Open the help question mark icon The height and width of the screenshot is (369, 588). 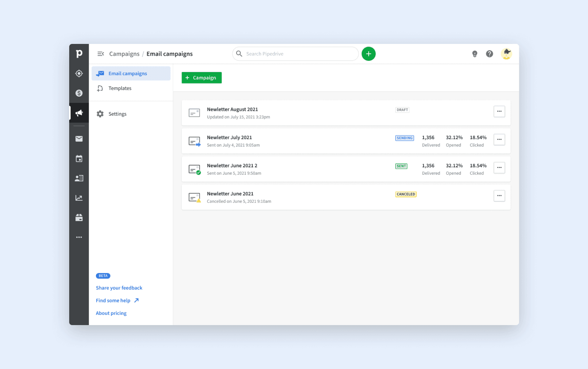click(490, 53)
